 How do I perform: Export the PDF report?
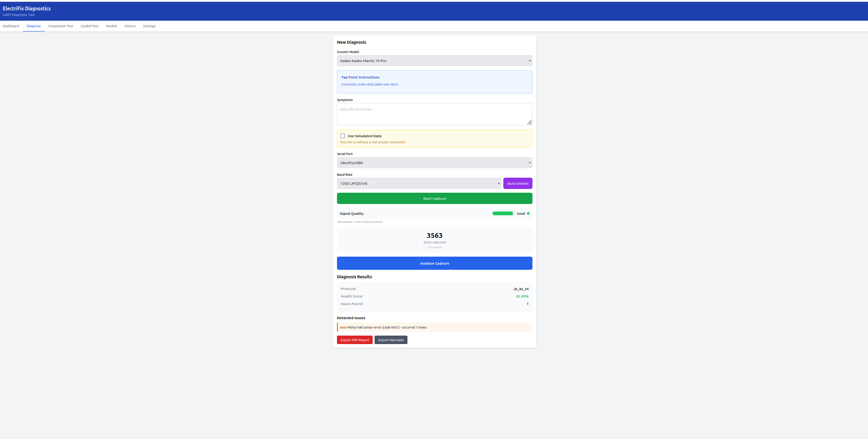pyautogui.click(x=354, y=340)
